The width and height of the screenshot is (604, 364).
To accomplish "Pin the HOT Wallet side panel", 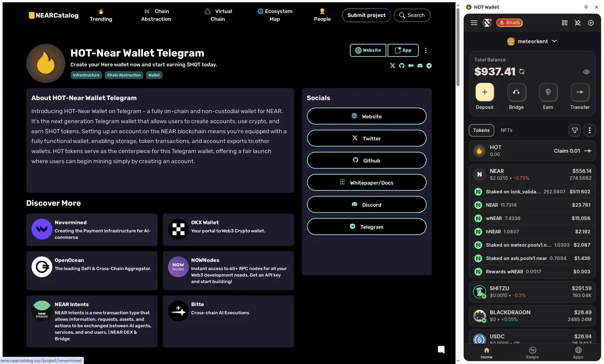I will (586, 7).
